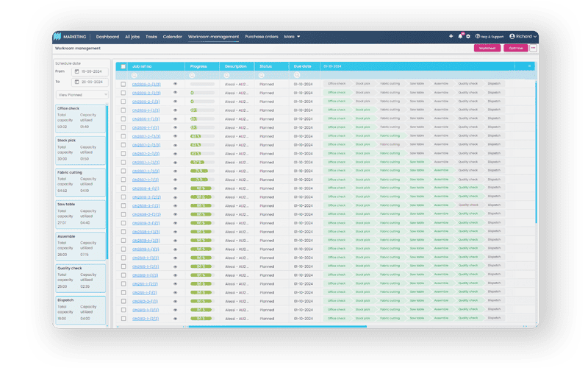Open the View Planned dropdown
Viewport: 588px width, 368px height.
[82, 94]
